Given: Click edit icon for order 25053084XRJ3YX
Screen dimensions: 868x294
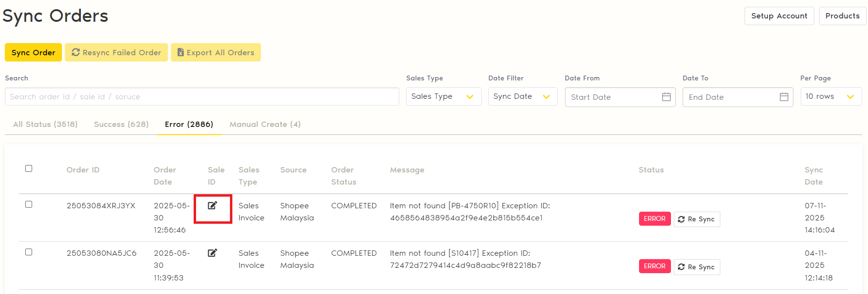Looking at the screenshot, I should click(213, 205).
